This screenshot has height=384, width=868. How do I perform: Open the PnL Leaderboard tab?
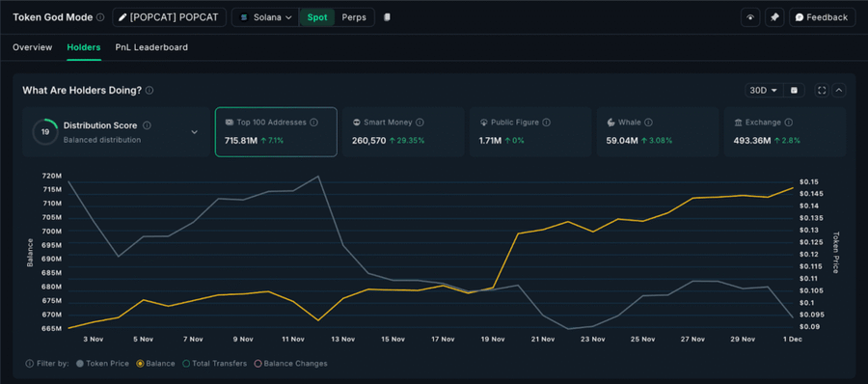tap(151, 47)
